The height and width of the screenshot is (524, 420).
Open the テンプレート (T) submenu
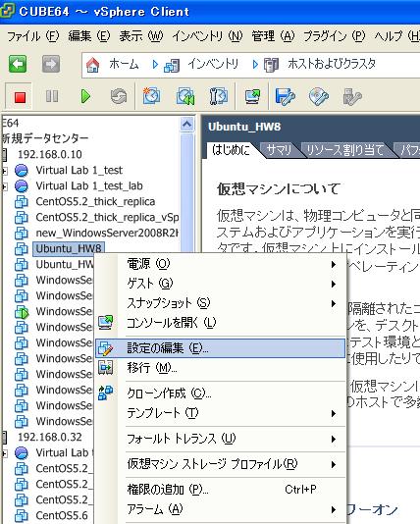220,413
